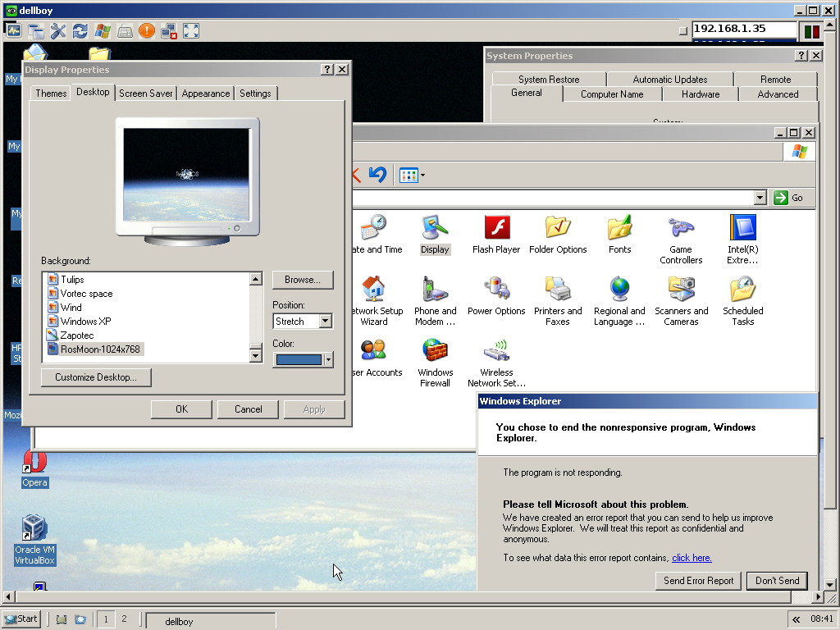Click the keyboard icon in viewer toolbar
This screenshot has width=840, height=630.
[125, 30]
